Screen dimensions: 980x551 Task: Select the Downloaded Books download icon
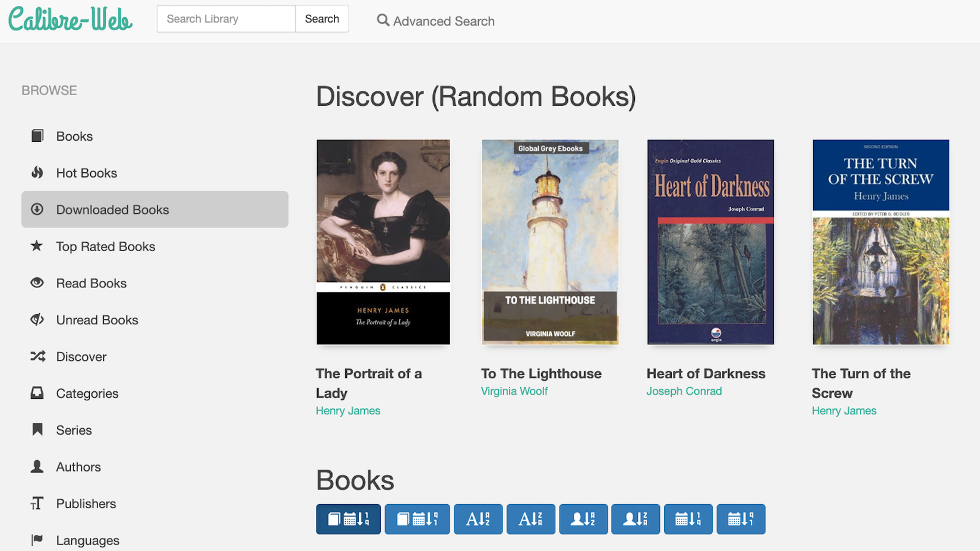[x=37, y=209]
